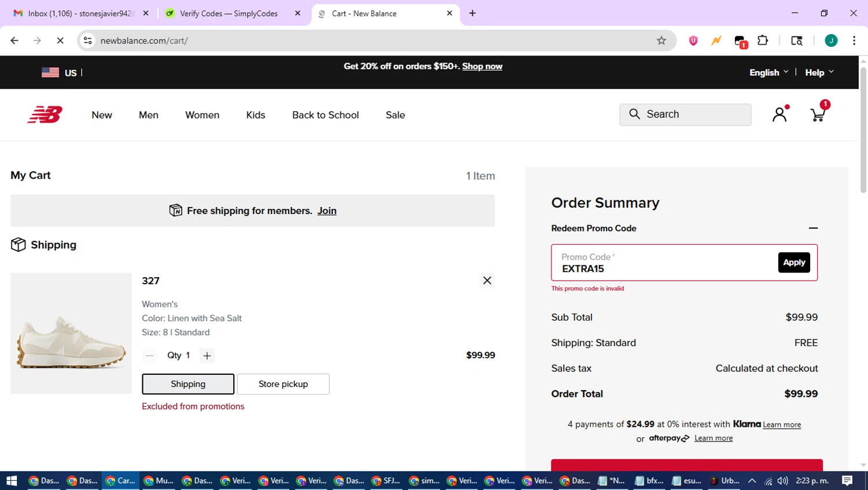Viewport: 868px width, 490px height.
Task: Click the 327 shoe product thumbnail
Action: [x=71, y=333]
